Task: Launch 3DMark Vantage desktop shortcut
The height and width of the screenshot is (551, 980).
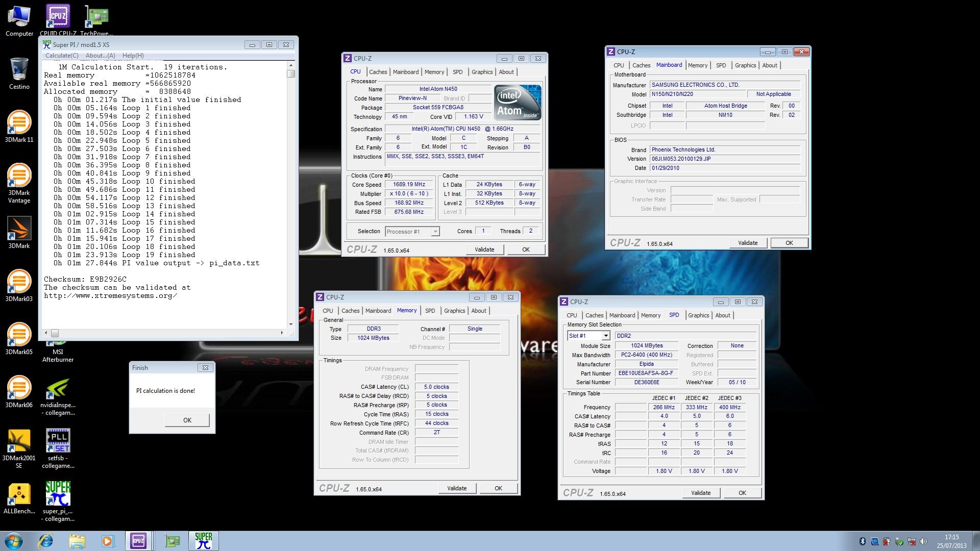Action: 19,183
